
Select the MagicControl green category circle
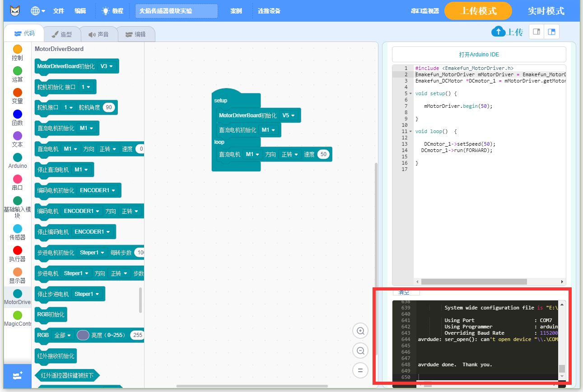click(x=18, y=315)
